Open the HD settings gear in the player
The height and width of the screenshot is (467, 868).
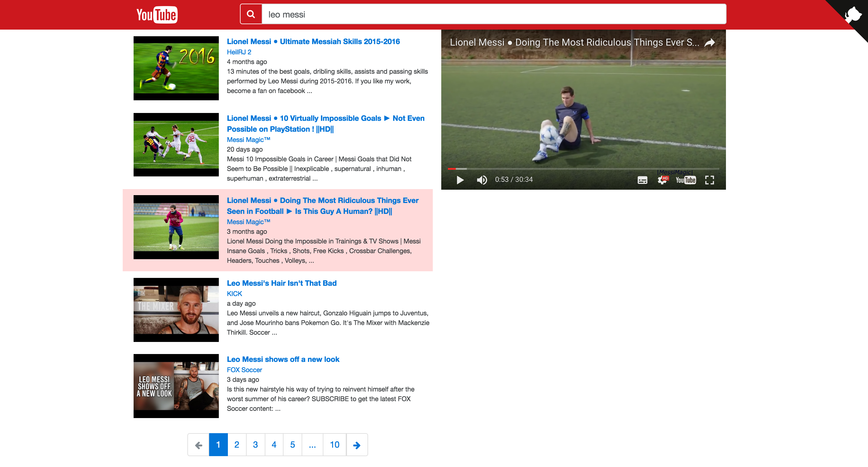(662, 180)
